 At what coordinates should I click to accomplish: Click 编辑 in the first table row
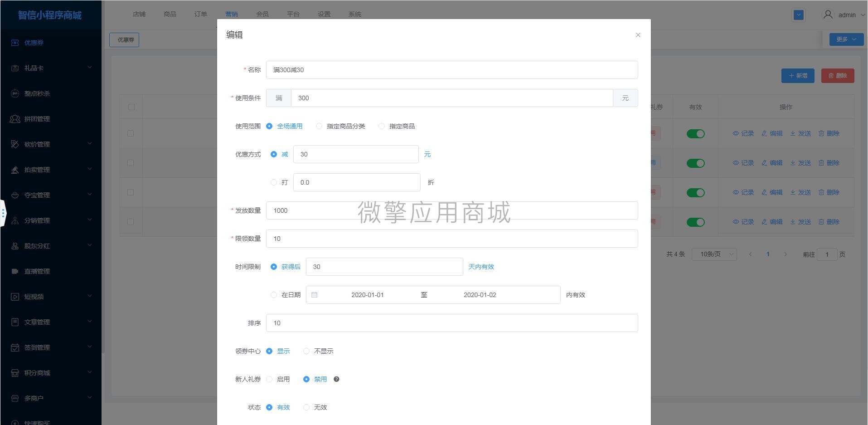point(772,133)
